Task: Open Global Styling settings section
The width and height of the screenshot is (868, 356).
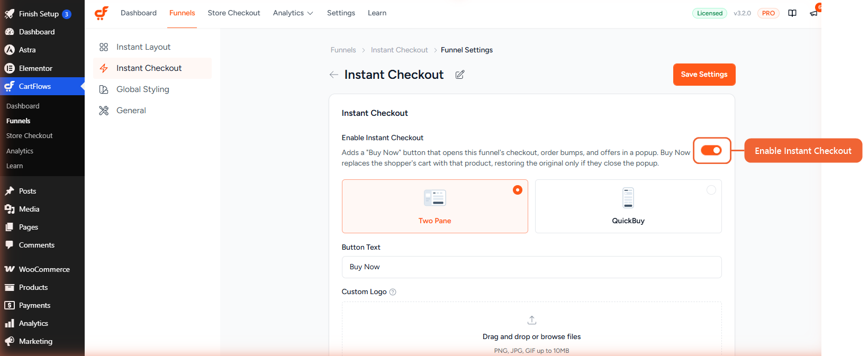Action: (152, 89)
